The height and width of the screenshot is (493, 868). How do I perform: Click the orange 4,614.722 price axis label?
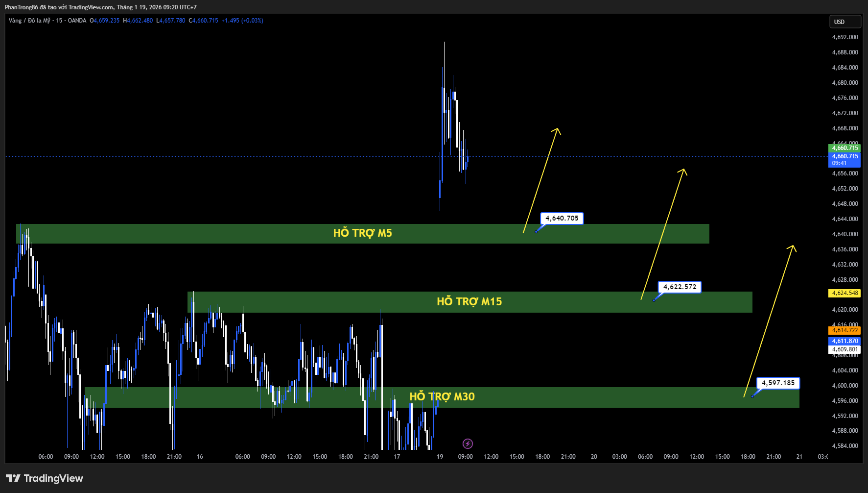coord(845,330)
